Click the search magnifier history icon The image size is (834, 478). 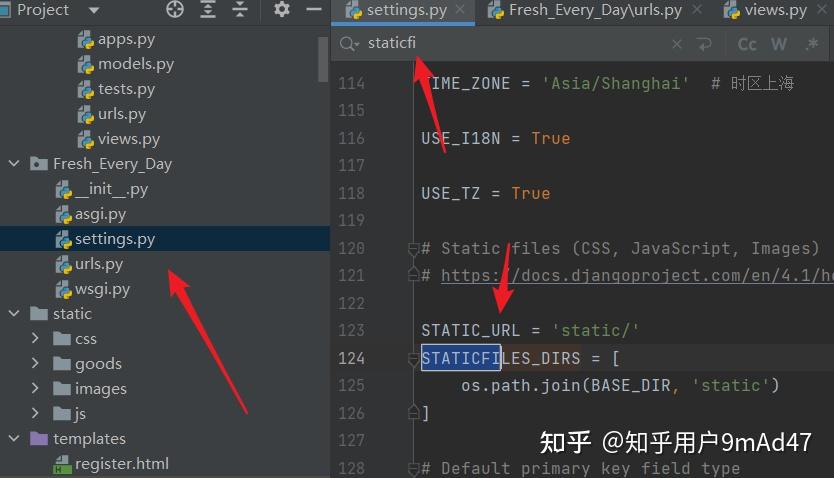pos(349,44)
